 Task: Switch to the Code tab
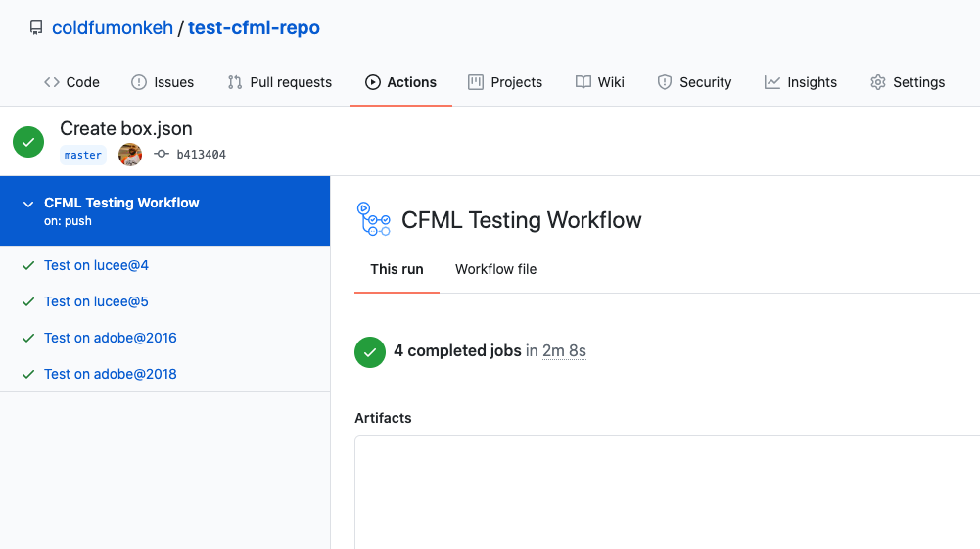click(71, 82)
